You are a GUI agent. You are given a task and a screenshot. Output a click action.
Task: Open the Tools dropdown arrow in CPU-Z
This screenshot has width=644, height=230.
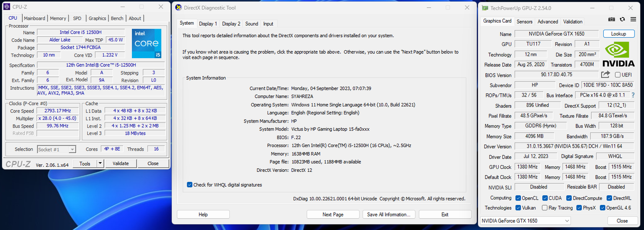pos(100,163)
